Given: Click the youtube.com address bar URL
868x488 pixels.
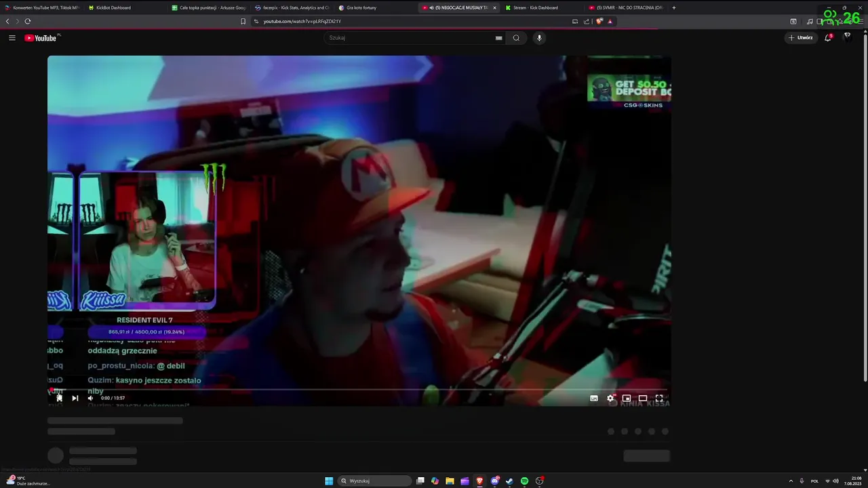Looking at the screenshot, I should (302, 21).
